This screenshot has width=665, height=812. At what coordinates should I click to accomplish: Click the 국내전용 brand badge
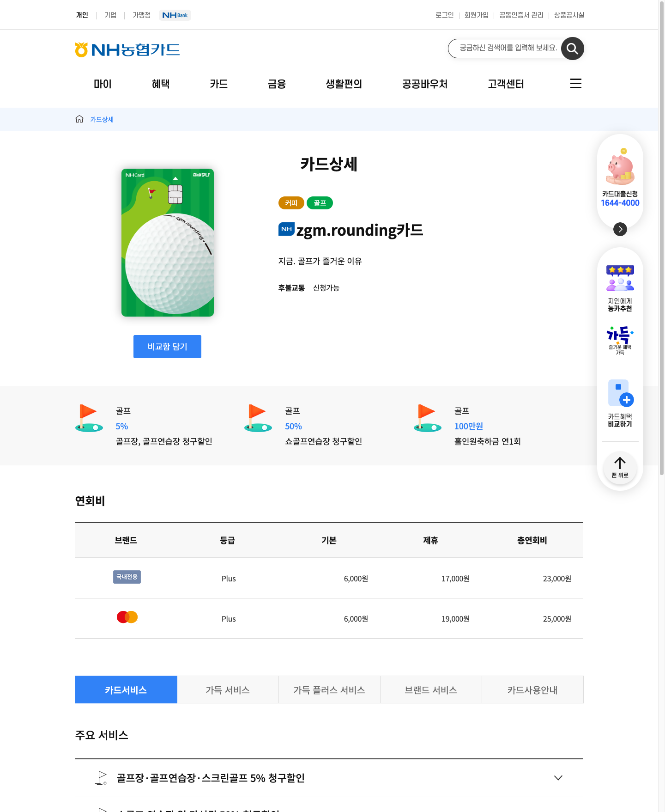pyautogui.click(x=127, y=577)
